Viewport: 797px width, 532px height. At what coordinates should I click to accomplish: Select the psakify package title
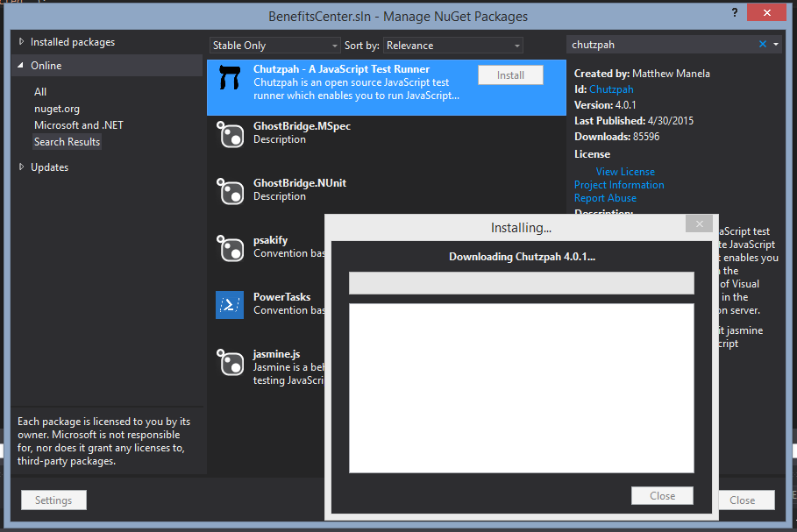point(270,240)
